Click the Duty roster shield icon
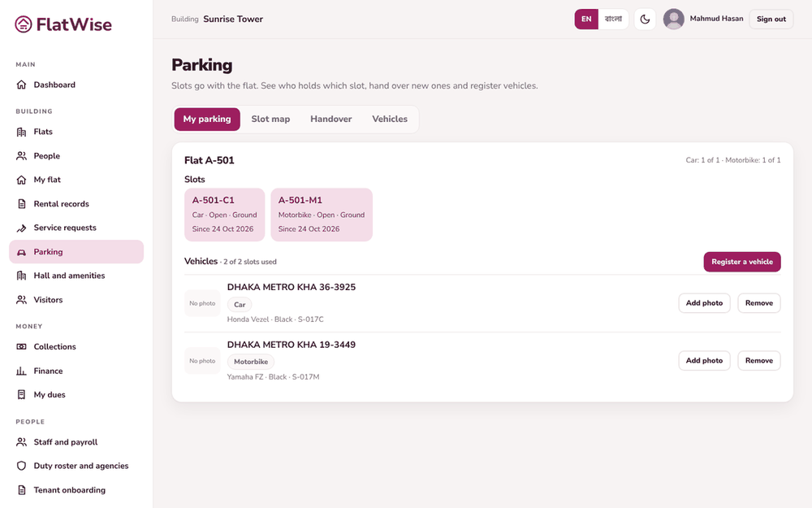Screen dimensions: 812x508 tap(21, 466)
